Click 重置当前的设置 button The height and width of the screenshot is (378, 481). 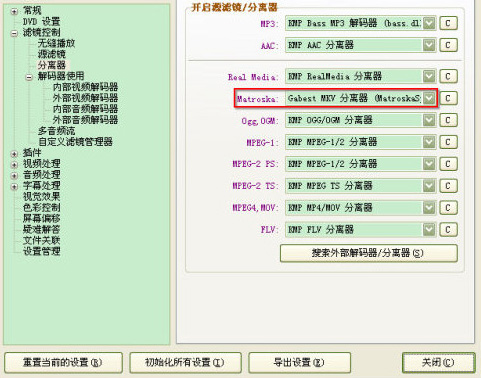(x=63, y=362)
